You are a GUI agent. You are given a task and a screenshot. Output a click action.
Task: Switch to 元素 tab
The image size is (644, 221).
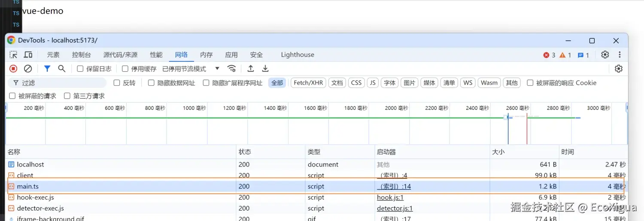click(53, 54)
